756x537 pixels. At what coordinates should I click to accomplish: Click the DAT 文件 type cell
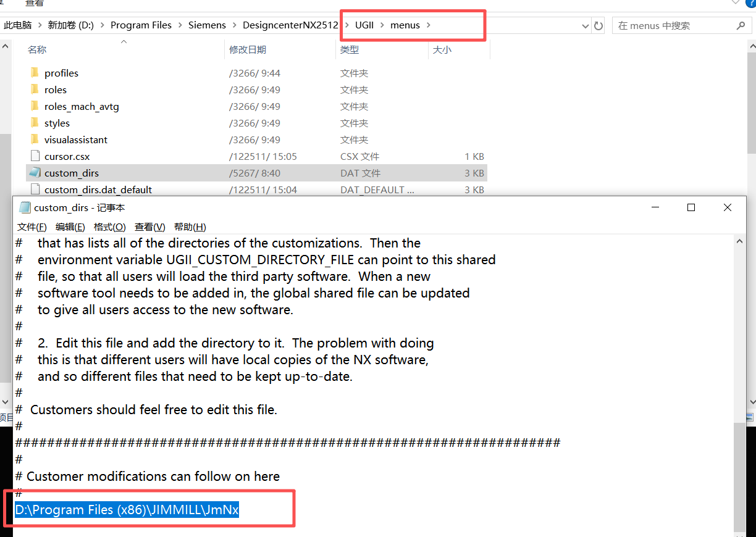click(x=360, y=173)
